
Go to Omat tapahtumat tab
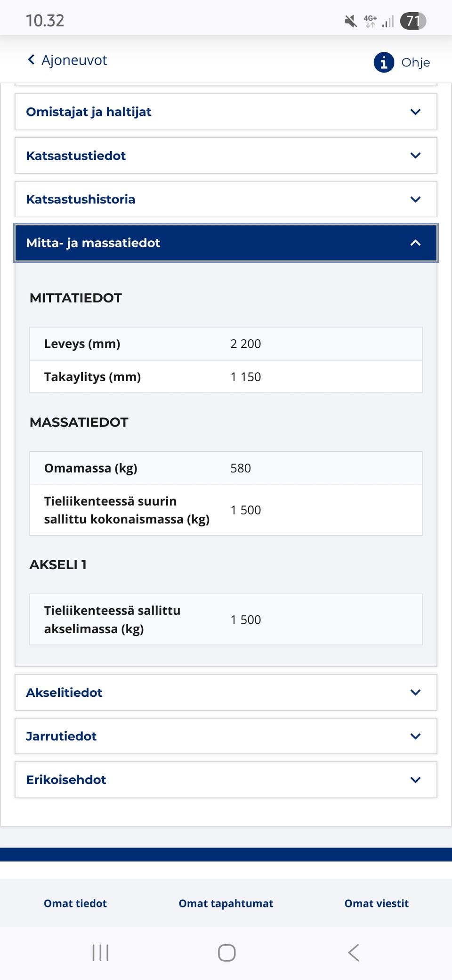tap(226, 903)
